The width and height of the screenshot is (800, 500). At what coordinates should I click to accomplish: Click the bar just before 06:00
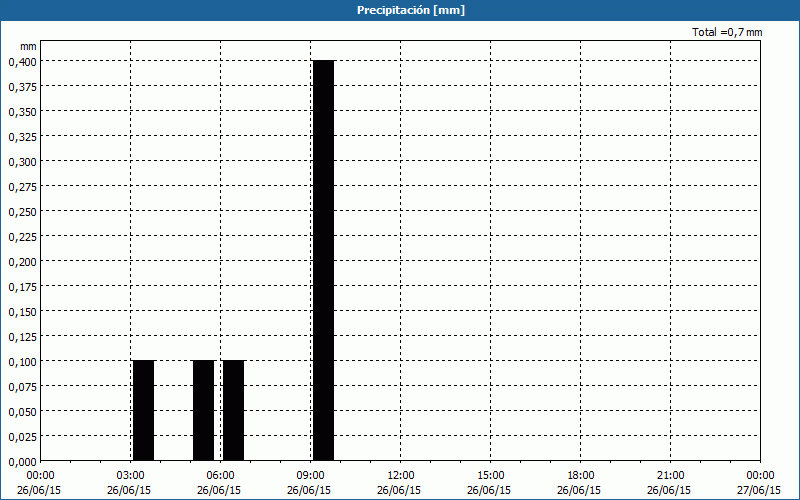(x=204, y=411)
